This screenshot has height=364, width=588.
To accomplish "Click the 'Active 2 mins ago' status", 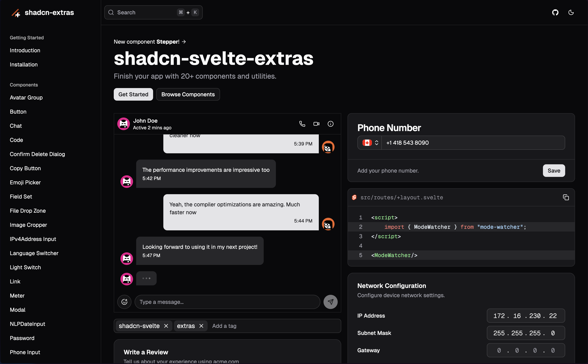I will click(152, 128).
